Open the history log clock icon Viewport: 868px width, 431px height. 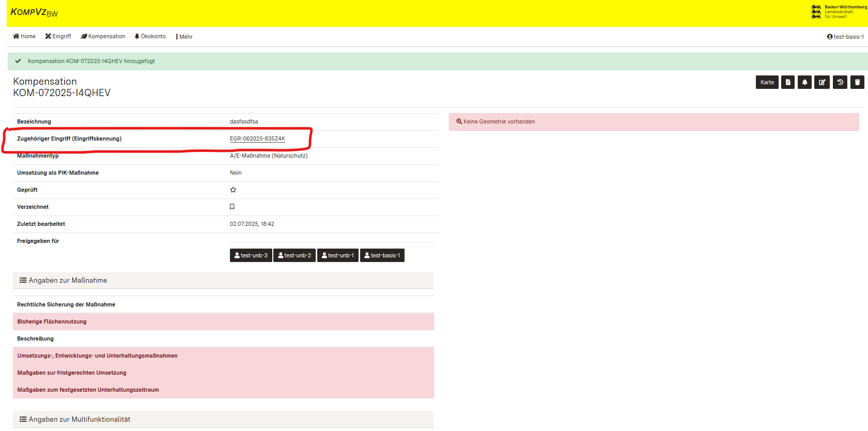point(840,82)
